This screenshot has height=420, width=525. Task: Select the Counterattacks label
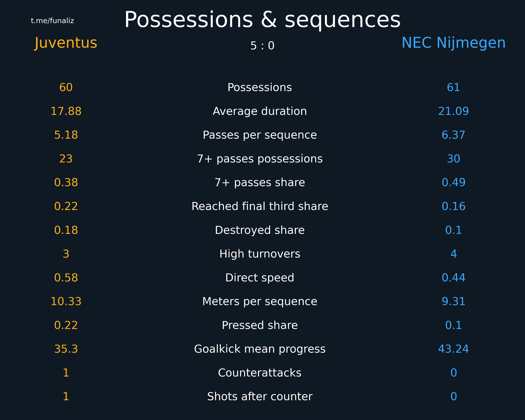tap(260, 373)
